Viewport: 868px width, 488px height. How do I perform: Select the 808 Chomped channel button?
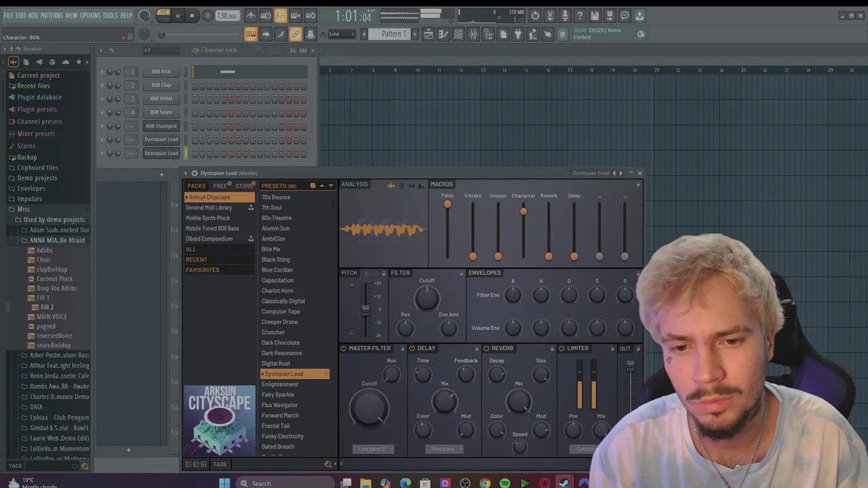(x=161, y=125)
